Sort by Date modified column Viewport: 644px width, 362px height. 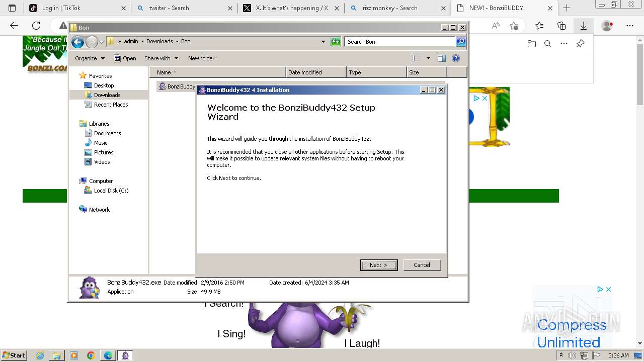(316, 72)
